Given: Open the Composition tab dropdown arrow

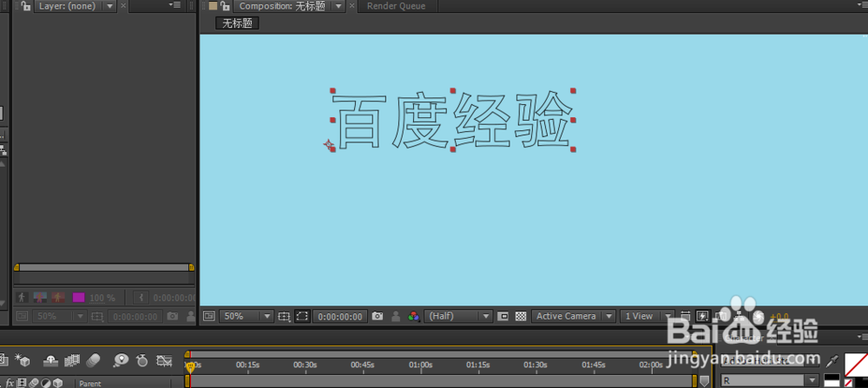Looking at the screenshot, I should (338, 6).
